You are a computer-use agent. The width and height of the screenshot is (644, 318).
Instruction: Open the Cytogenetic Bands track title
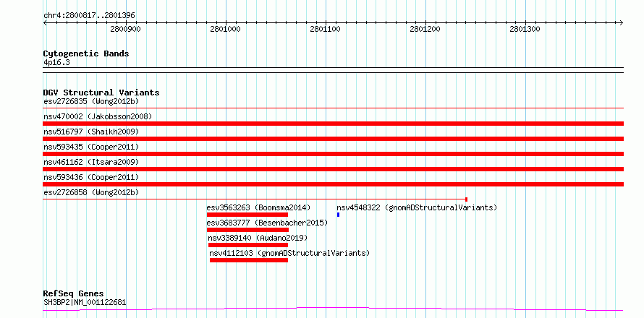tap(86, 53)
